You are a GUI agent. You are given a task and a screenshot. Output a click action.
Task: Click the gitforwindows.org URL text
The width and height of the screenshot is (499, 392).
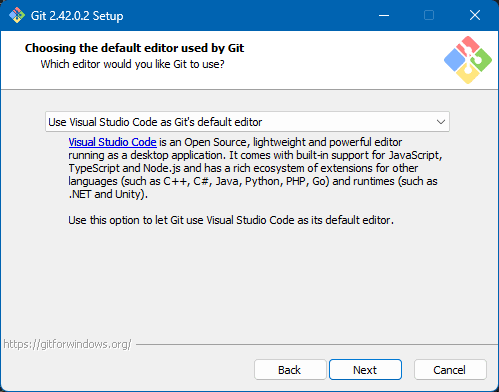point(67,344)
